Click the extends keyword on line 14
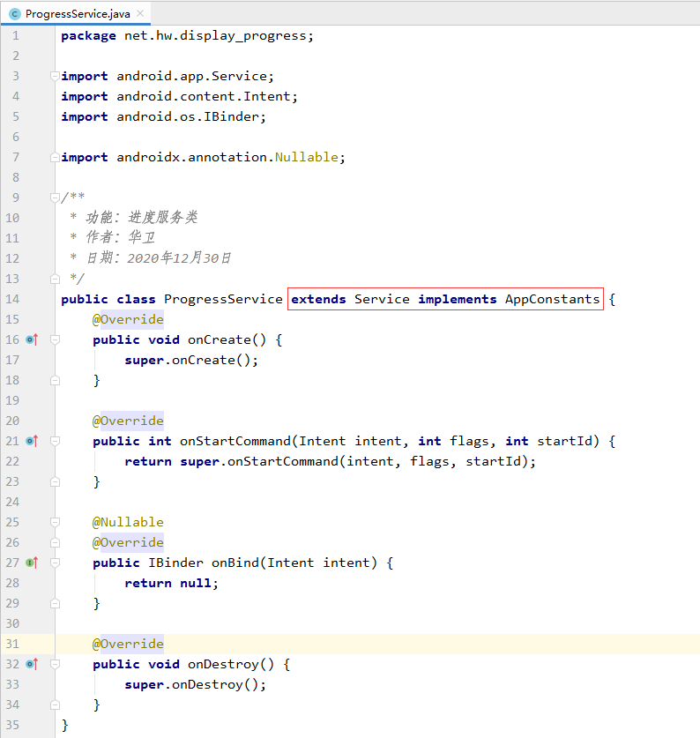This screenshot has height=738, width=700. tap(318, 299)
